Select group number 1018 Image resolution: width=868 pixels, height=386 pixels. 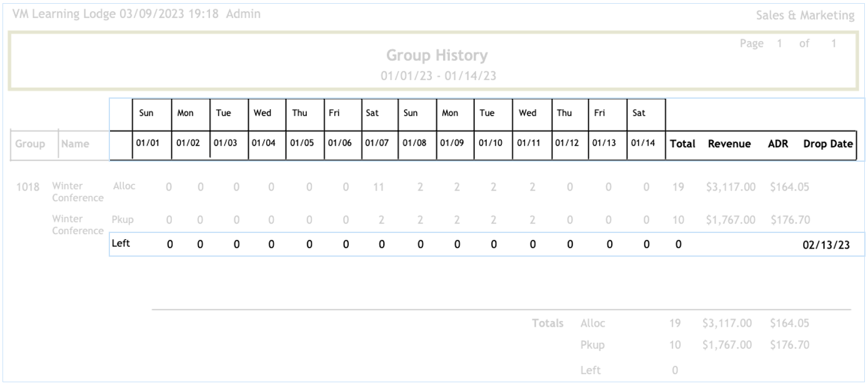pyautogui.click(x=27, y=187)
